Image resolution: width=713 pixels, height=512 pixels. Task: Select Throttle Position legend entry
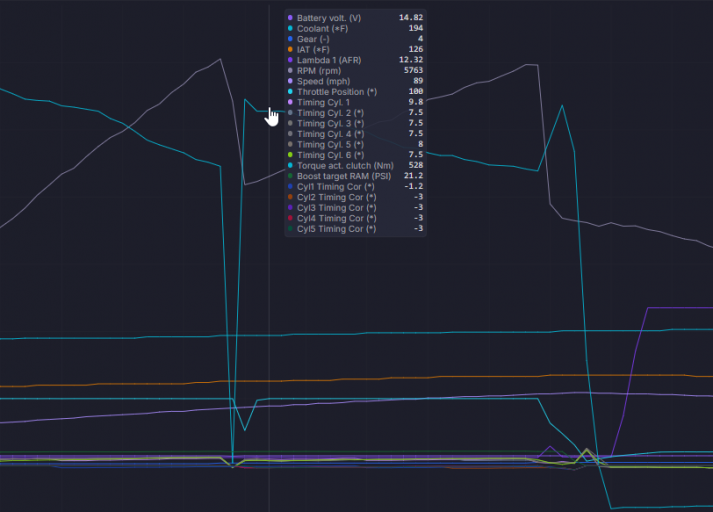tap(355, 91)
